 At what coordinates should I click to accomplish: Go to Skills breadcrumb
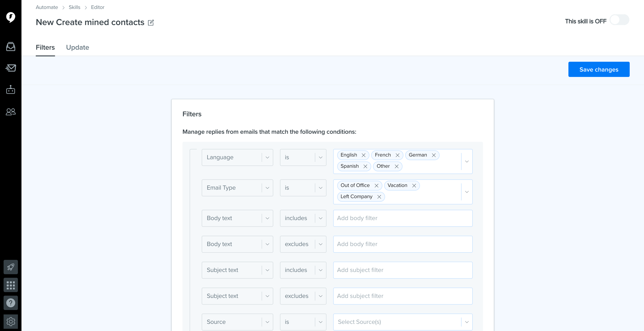click(x=74, y=7)
